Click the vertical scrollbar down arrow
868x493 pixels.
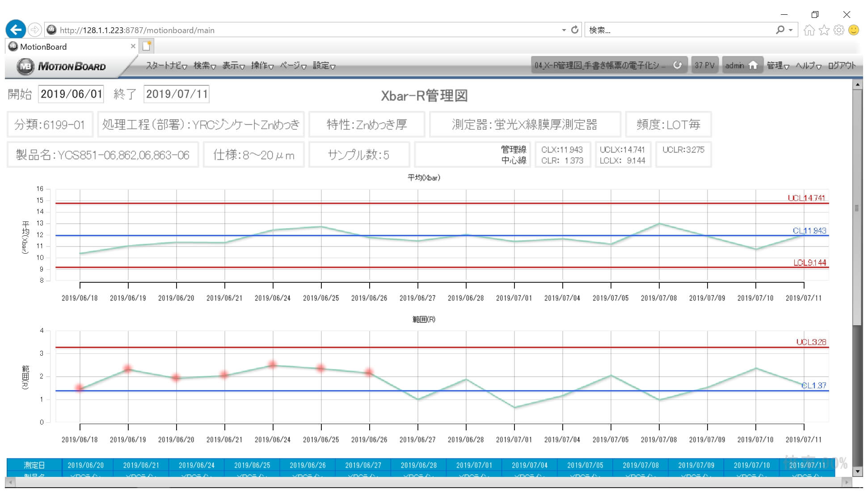857,471
